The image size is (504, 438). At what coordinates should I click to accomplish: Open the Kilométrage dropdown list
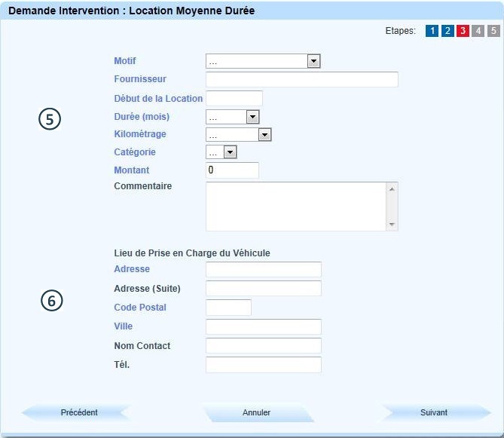(238, 135)
